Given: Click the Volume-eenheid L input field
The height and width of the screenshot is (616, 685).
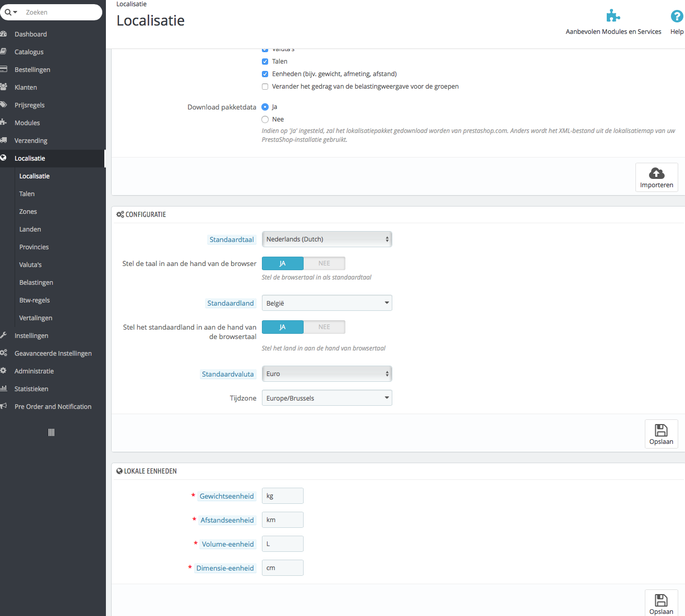Looking at the screenshot, I should pos(283,544).
